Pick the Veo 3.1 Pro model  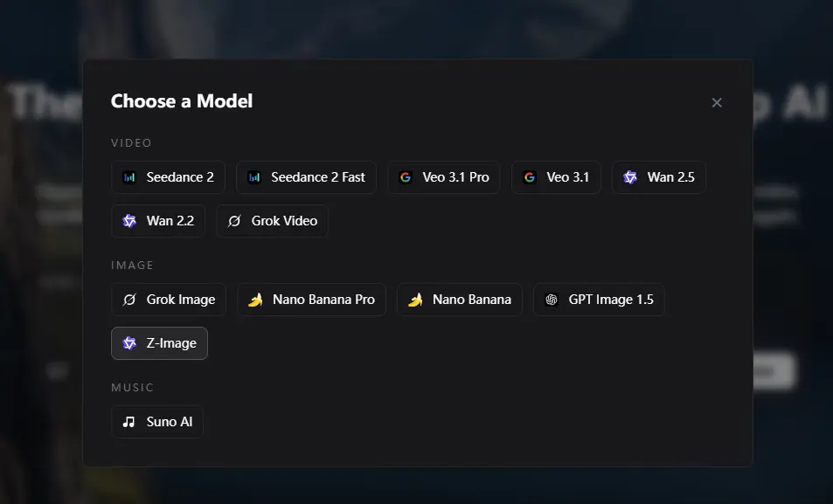click(443, 177)
